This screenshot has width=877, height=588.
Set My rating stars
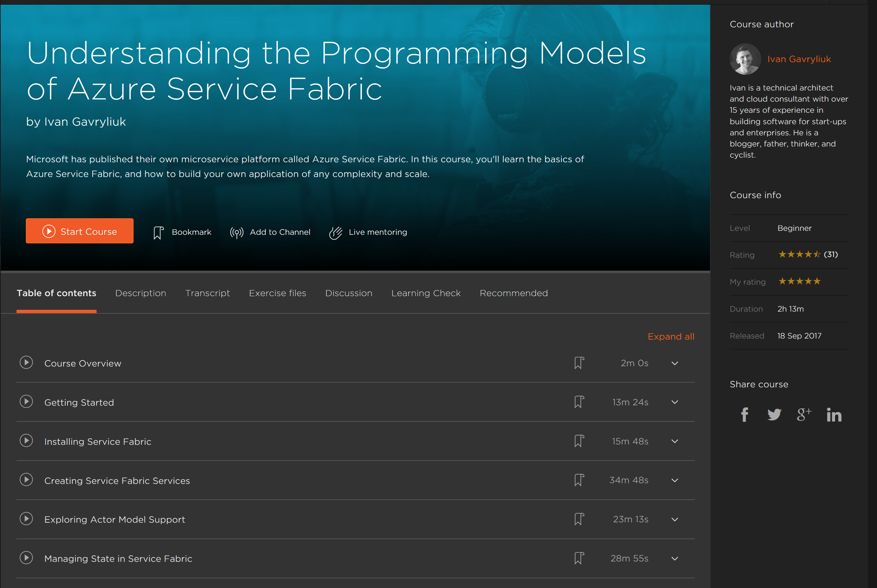[x=799, y=281]
